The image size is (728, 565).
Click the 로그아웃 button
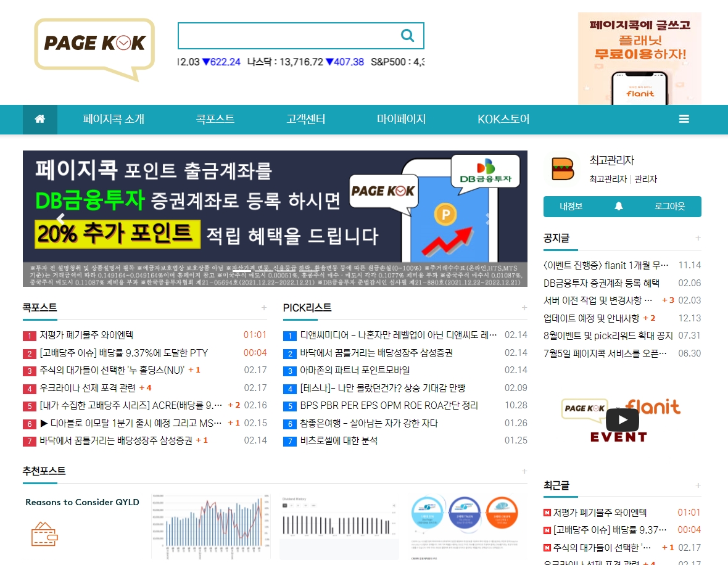pos(669,207)
